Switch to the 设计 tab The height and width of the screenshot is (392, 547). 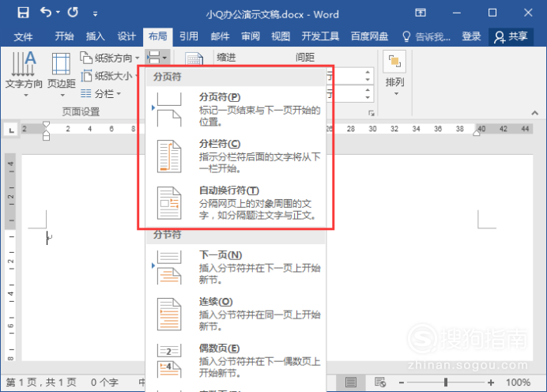[x=126, y=36]
